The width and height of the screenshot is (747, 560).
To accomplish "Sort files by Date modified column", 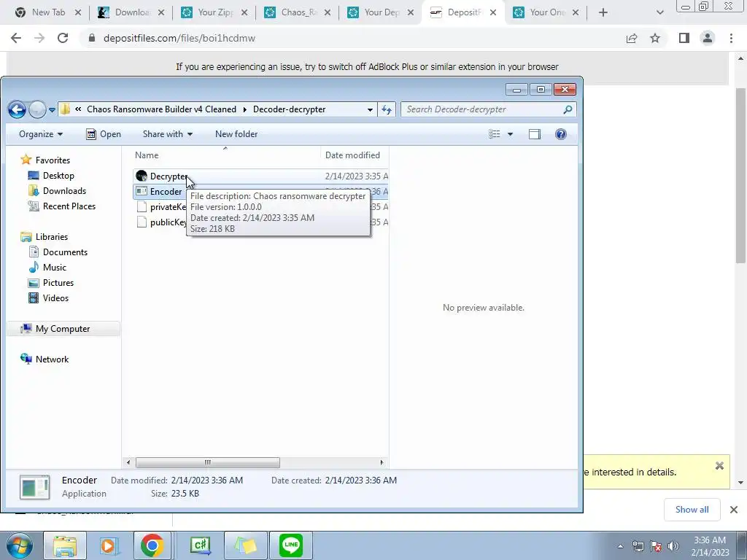I will click(x=352, y=155).
